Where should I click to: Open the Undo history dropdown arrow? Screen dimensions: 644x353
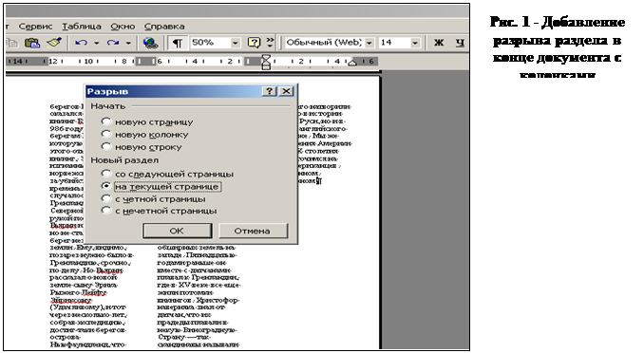pos(97,43)
